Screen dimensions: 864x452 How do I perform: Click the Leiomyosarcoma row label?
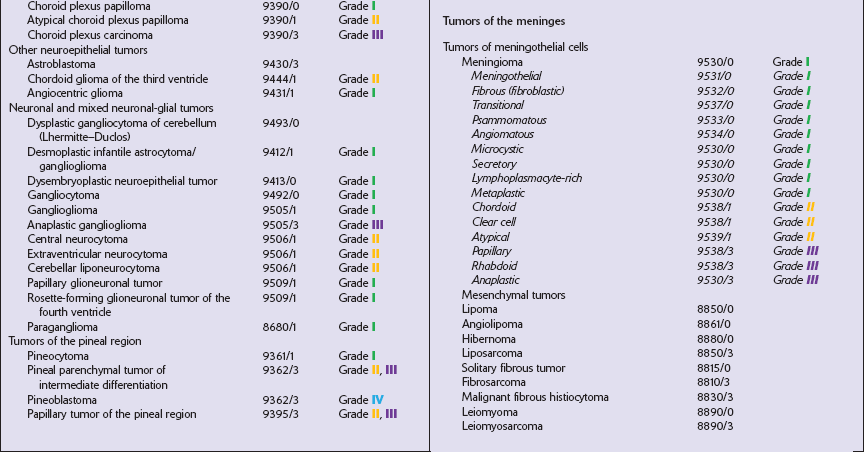(x=502, y=426)
